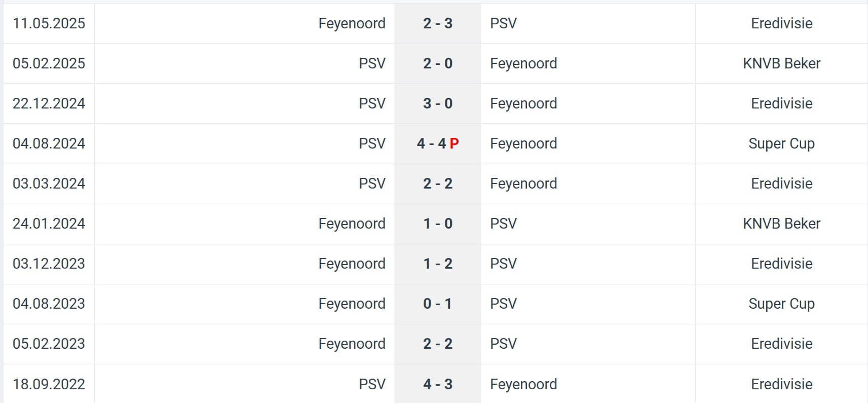Select home team PSV in 18.09.2022 row
Viewport: 868px width, 404px height.
click(x=372, y=384)
